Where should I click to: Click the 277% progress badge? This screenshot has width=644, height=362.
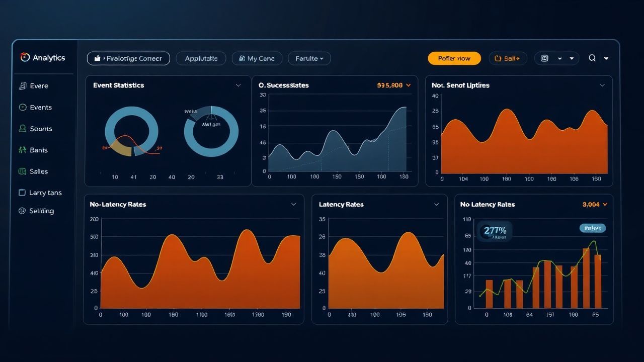pyautogui.click(x=494, y=231)
